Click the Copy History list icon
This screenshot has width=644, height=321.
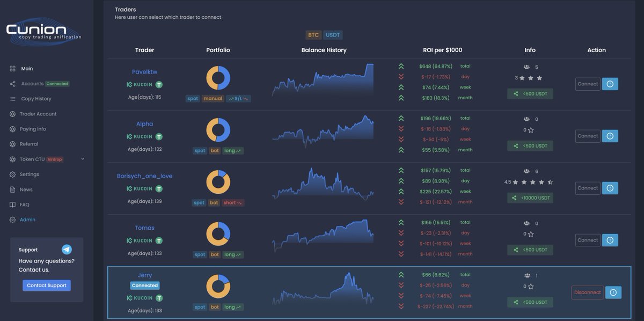click(12, 99)
